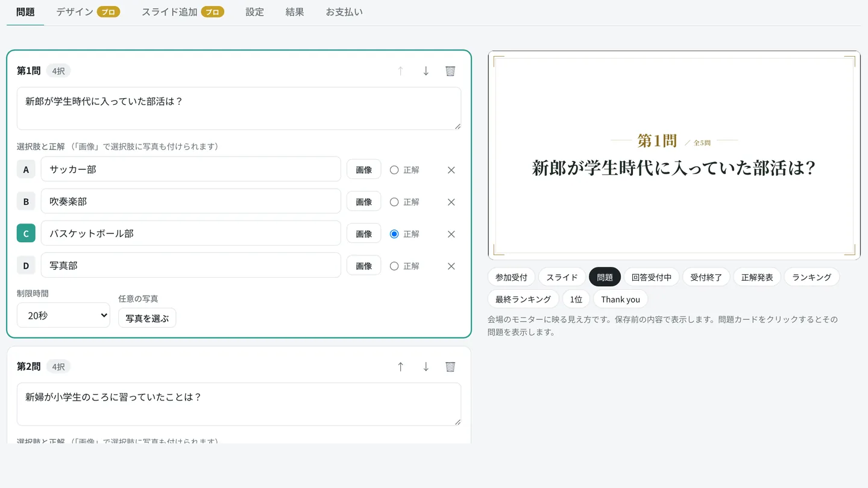The height and width of the screenshot is (488, 868).
Task: Show the 最終ランキング preview
Action: coord(523,299)
